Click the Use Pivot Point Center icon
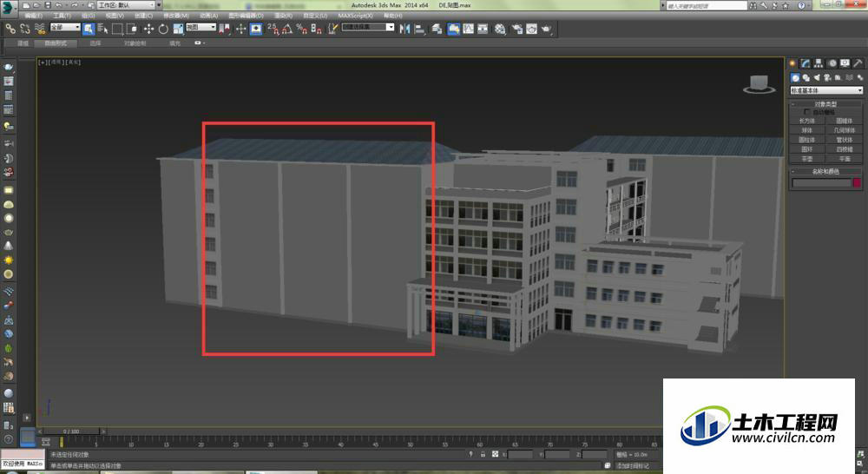This screenshot has height=474, width=868. 225,29
